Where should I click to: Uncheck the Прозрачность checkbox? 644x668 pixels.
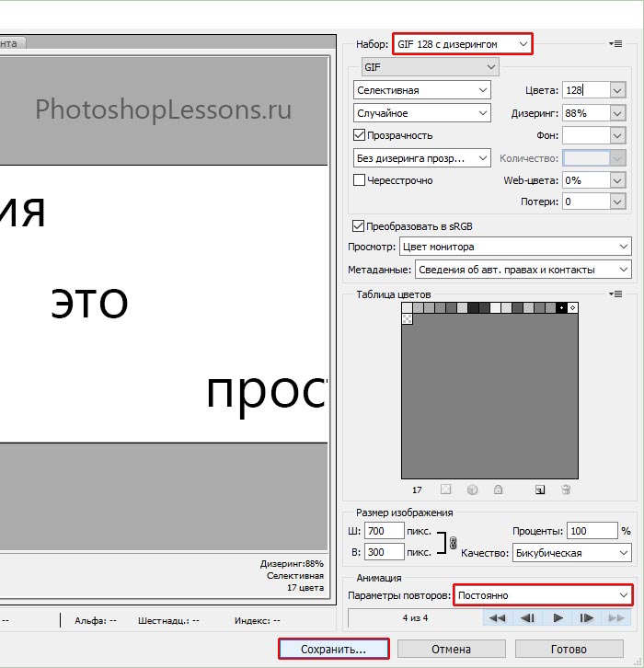[359, 135]
